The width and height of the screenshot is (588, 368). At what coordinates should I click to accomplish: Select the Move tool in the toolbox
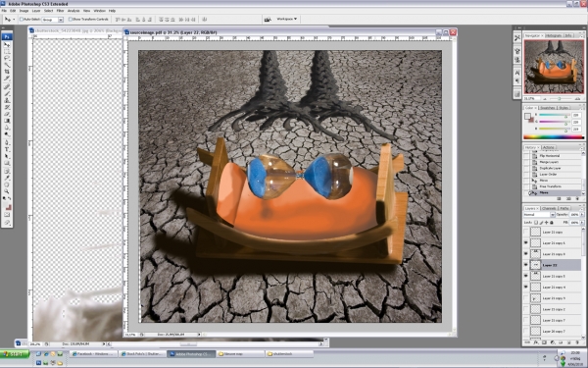coord(7,44)
